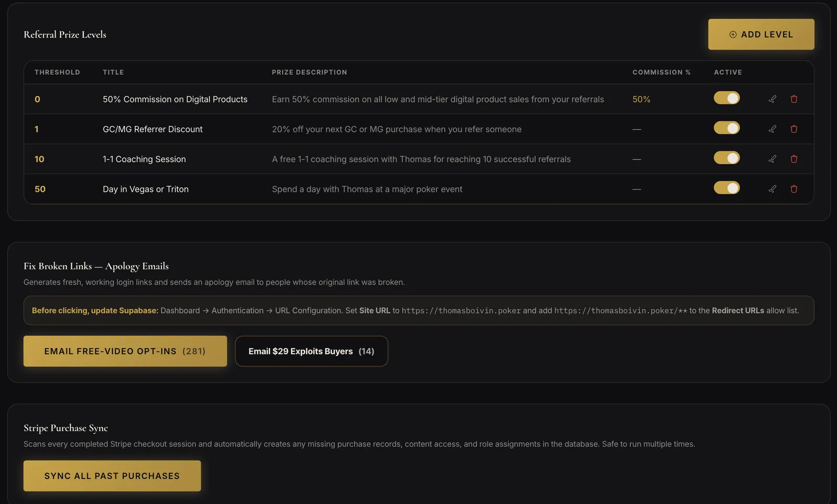The width and height of the screenshot is (837, 504).
Task: Click the Commission % column header
Action: [x=661, y=72]
